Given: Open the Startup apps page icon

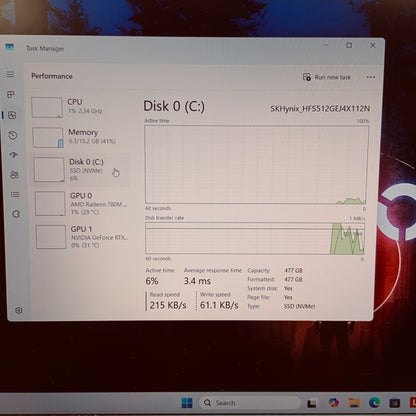Looking at the screenshot, I should (x=14, y=155).
